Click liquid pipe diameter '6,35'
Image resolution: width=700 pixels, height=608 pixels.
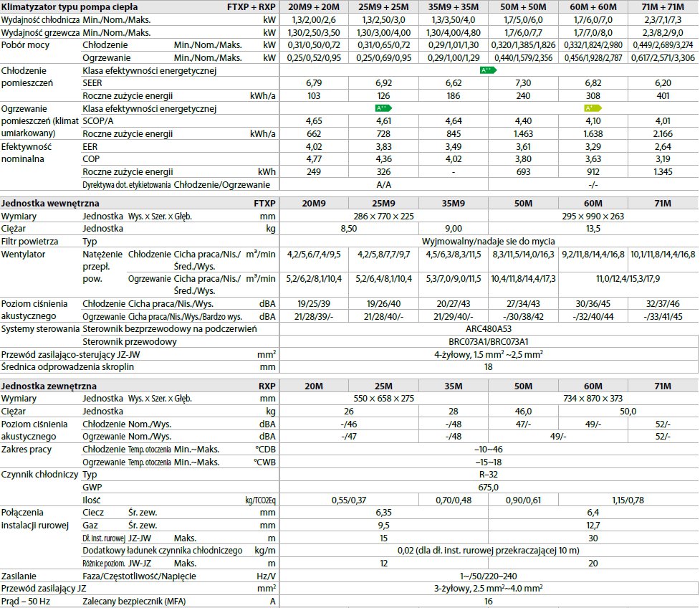click(383, 513)
